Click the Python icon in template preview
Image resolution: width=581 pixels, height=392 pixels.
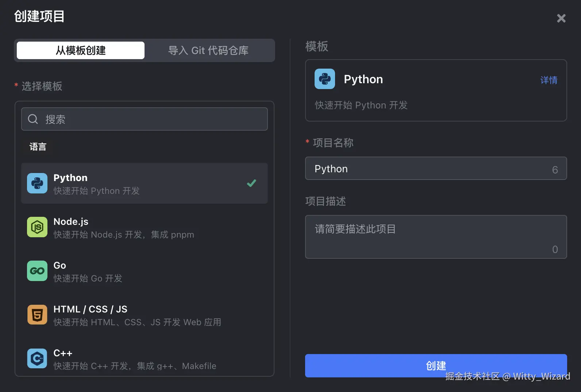point(325,79)
